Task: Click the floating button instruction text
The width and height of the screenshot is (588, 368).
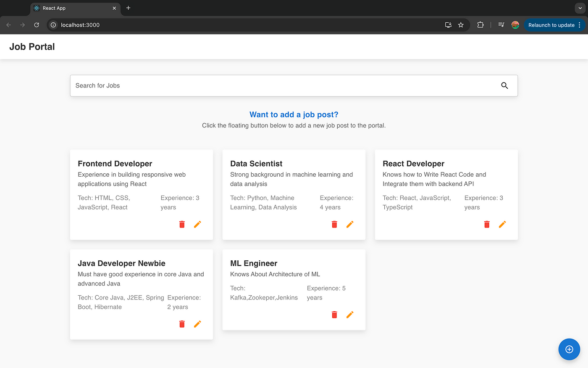Action: (294, 125)
